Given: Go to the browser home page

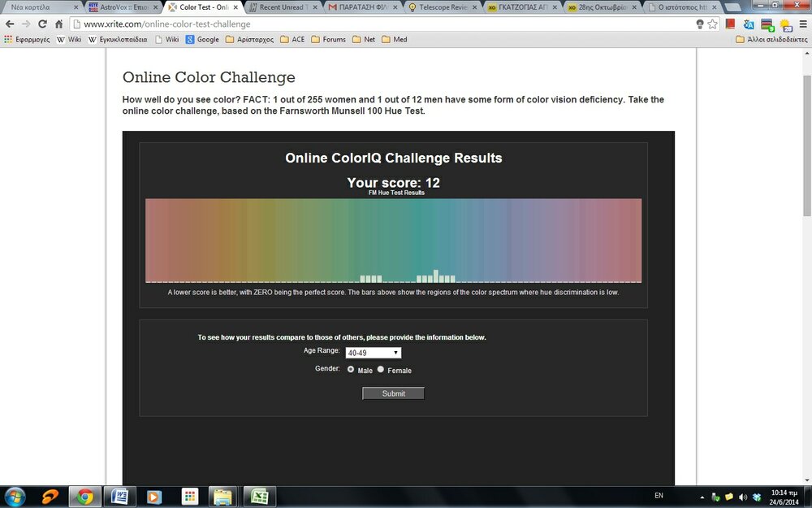Looking at the screenshot, I should [x=59, y=24].
